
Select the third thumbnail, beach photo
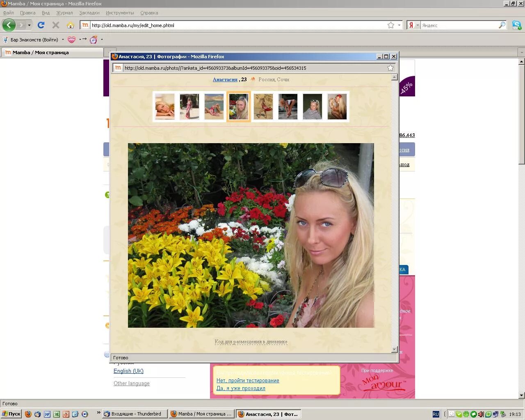tap(214, 107)
